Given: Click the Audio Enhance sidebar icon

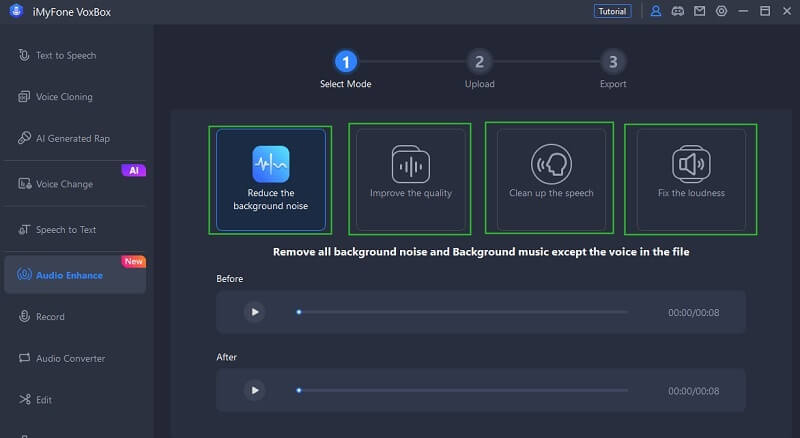Looking at the screenshot, I should [24, 274].
